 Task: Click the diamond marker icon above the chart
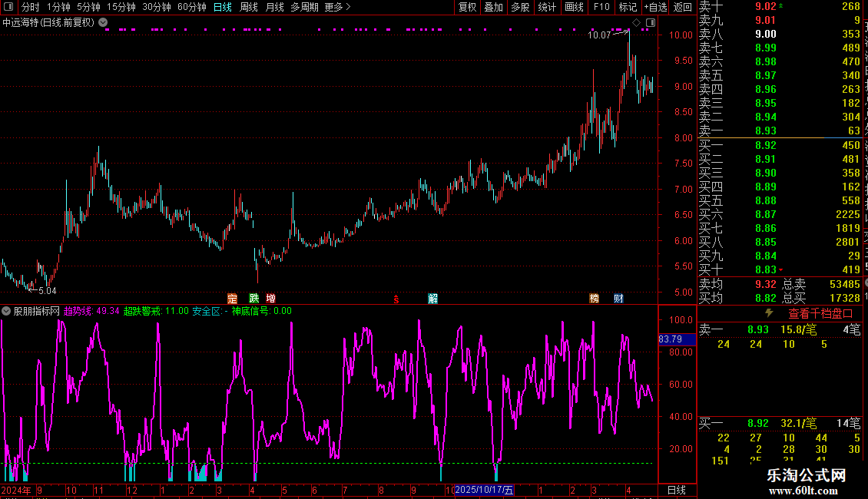point(637,23)
